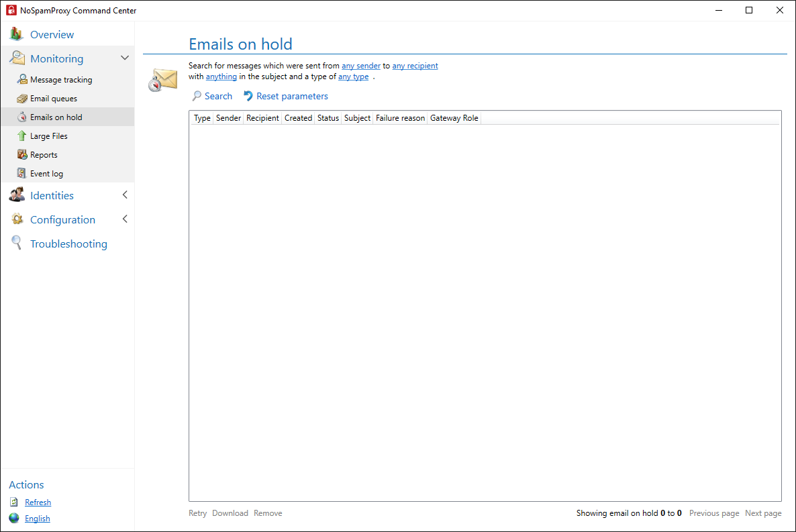Sort by the Subject column
This screenshot has height=532, width=796.
pyautogui.click(x=357, y=118)
